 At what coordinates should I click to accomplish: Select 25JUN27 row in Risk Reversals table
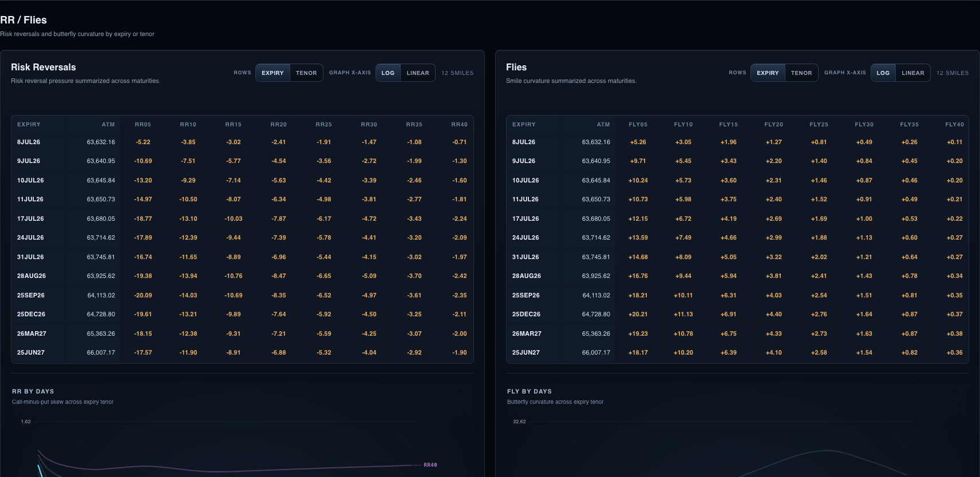[242, 352]
